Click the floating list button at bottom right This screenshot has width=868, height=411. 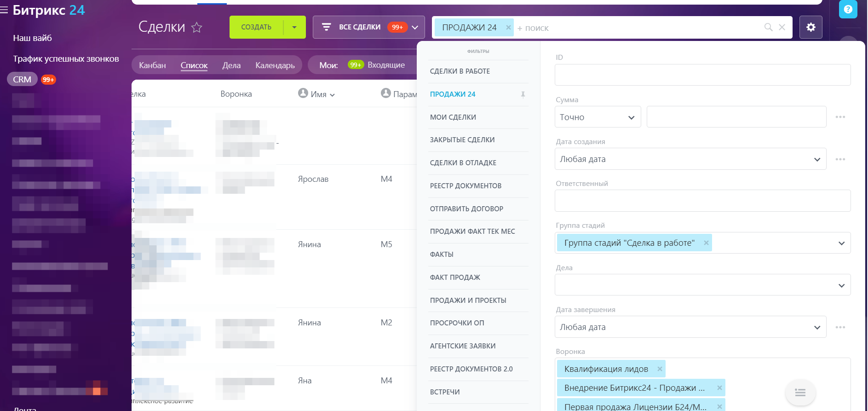point(800,392)
